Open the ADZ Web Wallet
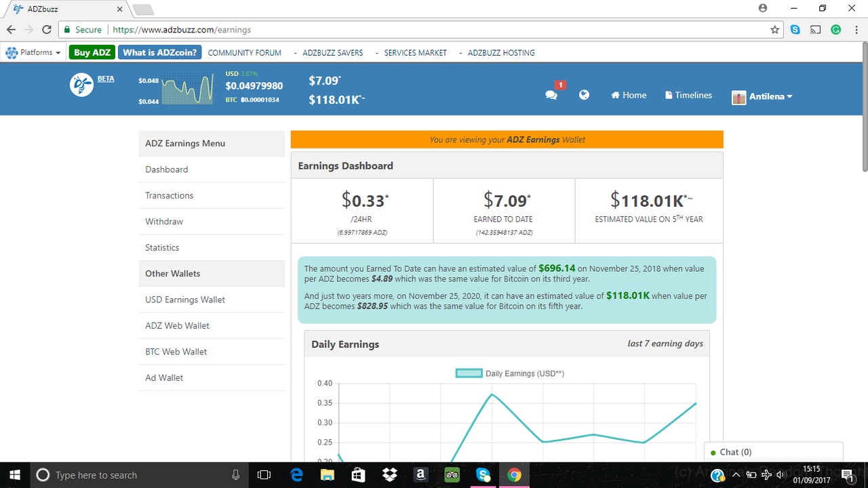The height and width of the screenshot is (488, 868). [x=212, y=325]
